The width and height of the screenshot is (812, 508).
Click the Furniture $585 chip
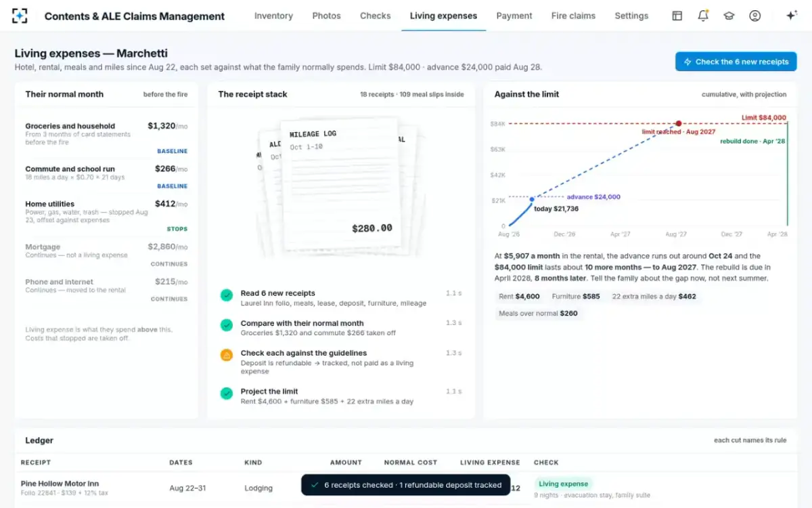[576, 297]
